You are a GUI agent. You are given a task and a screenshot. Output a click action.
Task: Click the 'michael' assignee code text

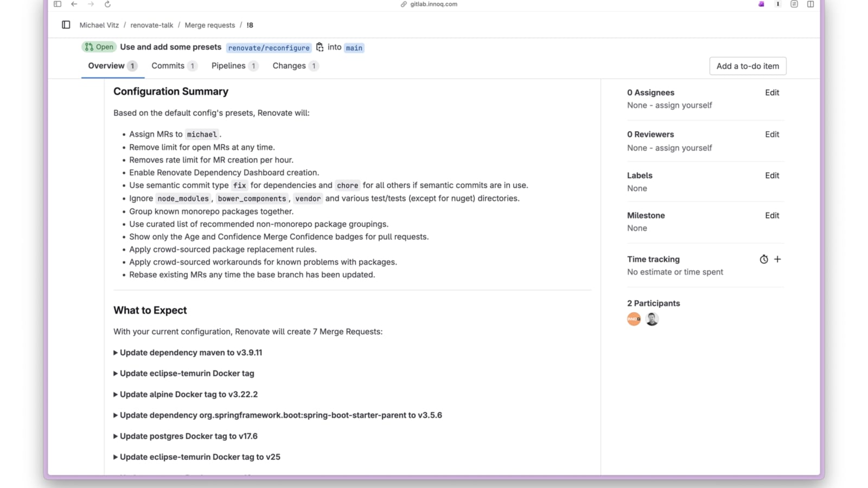[202, 134]
